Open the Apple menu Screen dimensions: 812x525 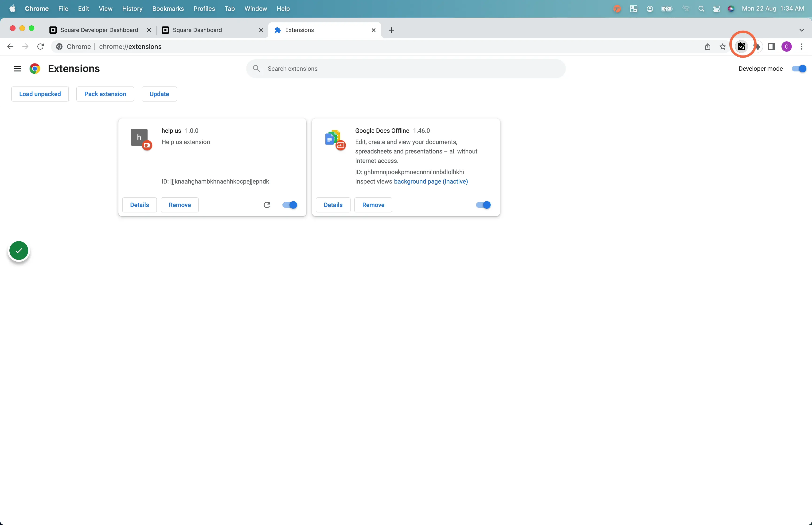tap(12, 8)
